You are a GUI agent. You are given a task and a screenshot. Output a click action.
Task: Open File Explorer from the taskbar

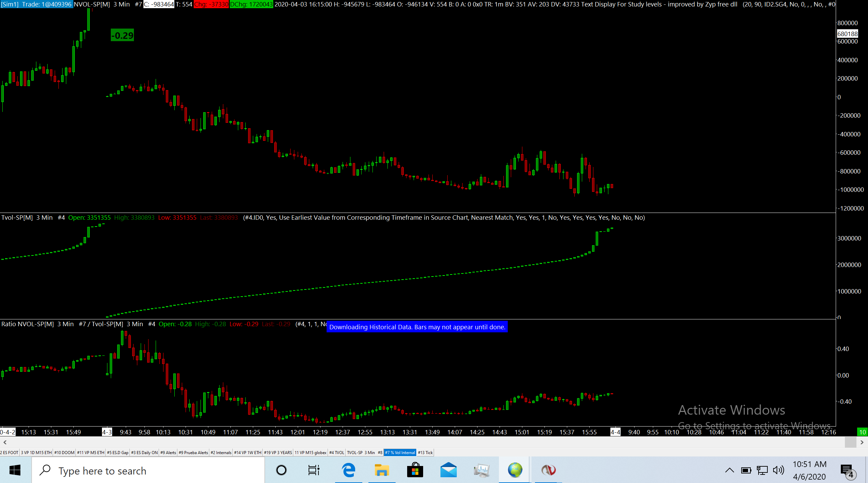(x=382, y=470)
